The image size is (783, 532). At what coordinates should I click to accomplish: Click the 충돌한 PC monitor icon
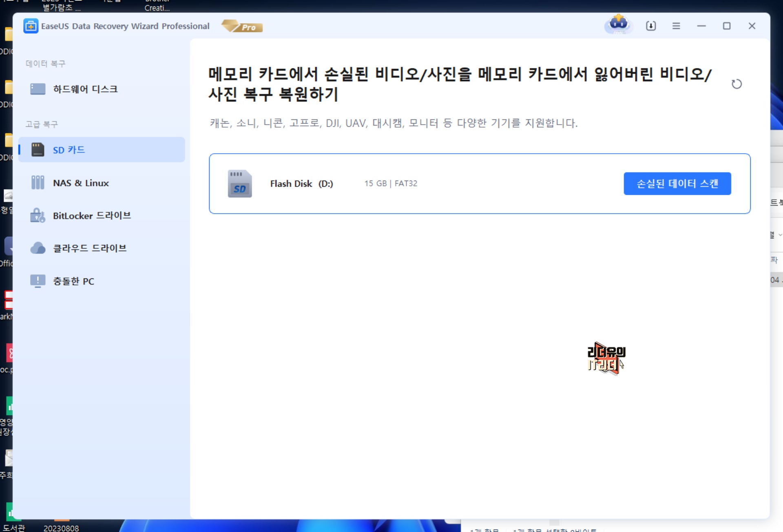pos(38,281)
